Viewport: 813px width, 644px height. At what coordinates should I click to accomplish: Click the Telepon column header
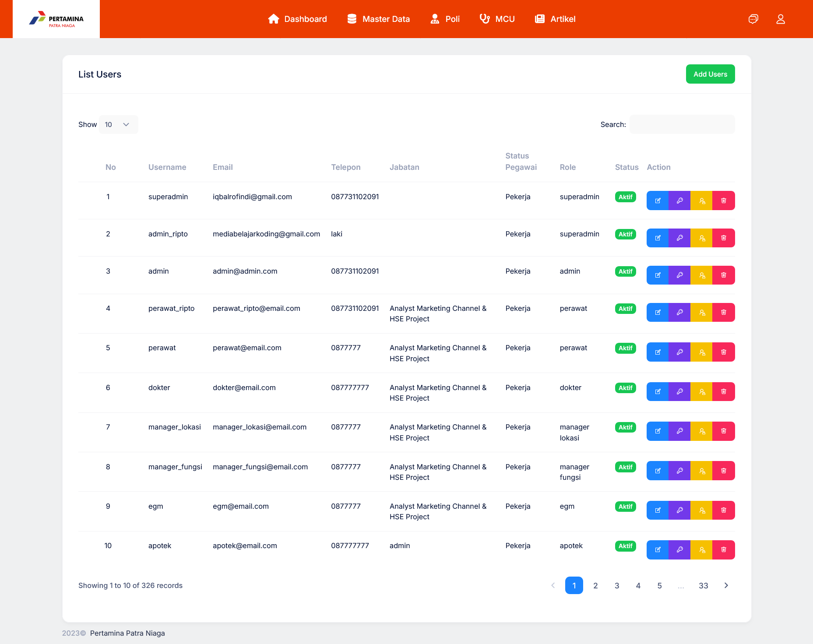345,167
